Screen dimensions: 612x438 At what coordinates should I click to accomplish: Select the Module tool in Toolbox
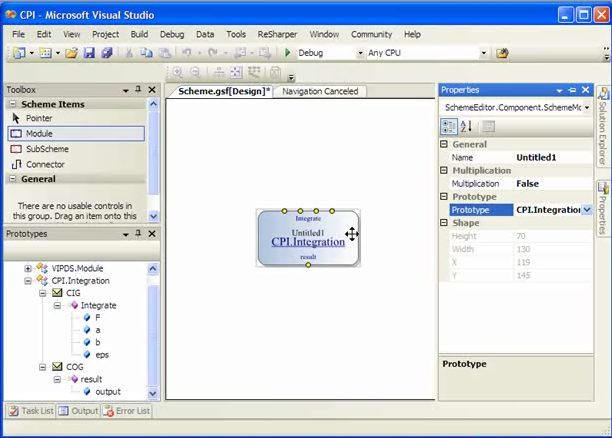click(x=40, y=133)
